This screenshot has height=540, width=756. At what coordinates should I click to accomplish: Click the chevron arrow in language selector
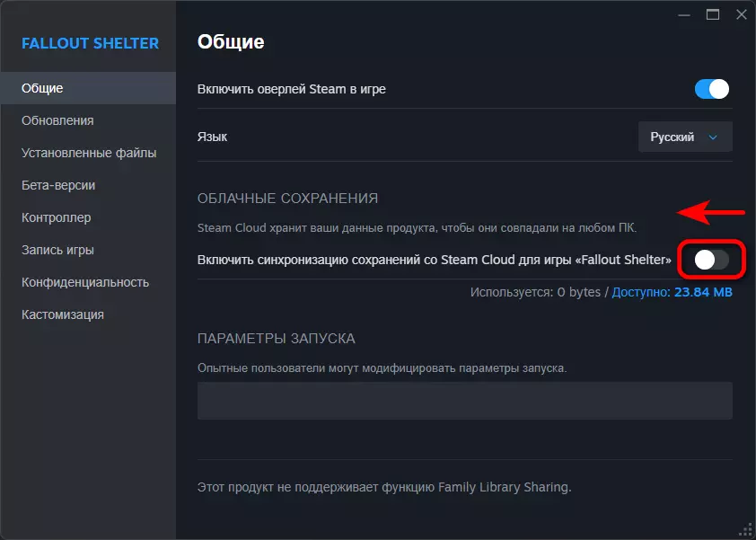(714, 137)
